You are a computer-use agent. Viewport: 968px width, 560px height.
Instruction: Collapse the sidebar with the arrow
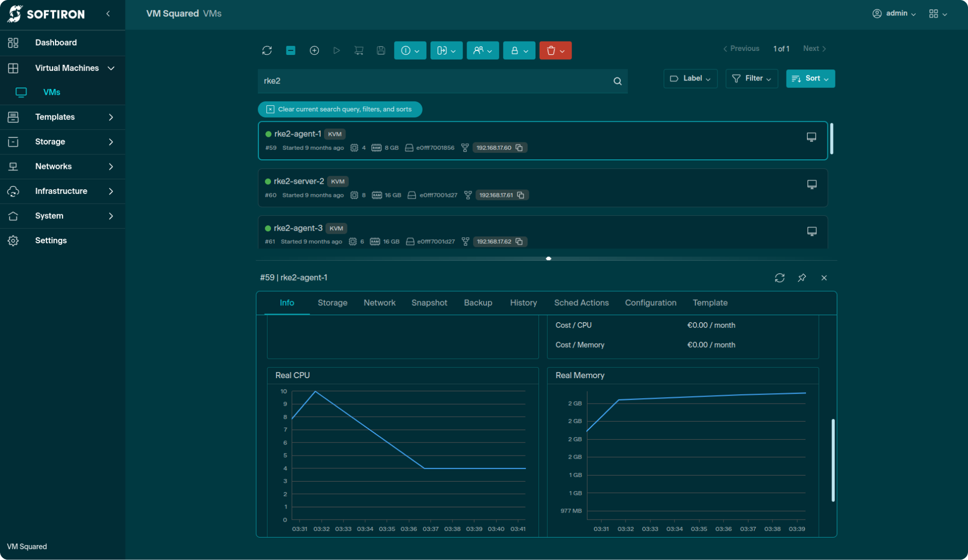tap(108, 14)
